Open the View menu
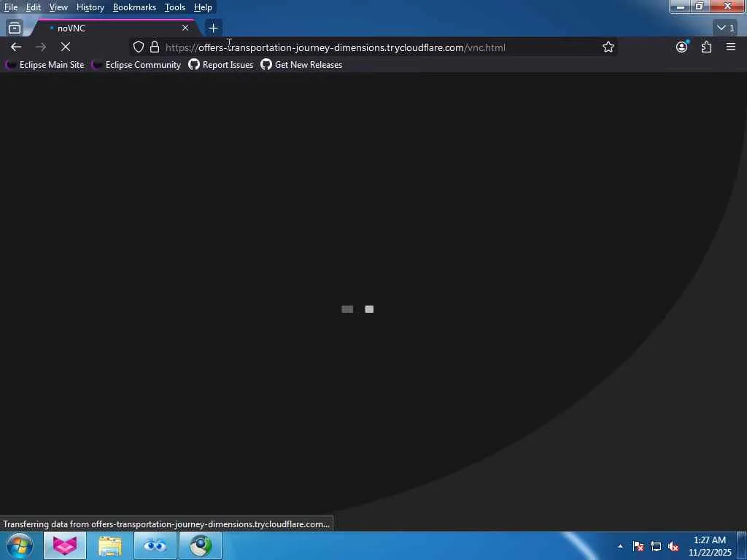The width and height of the screenshot is (747, 560). pos(58,7)
